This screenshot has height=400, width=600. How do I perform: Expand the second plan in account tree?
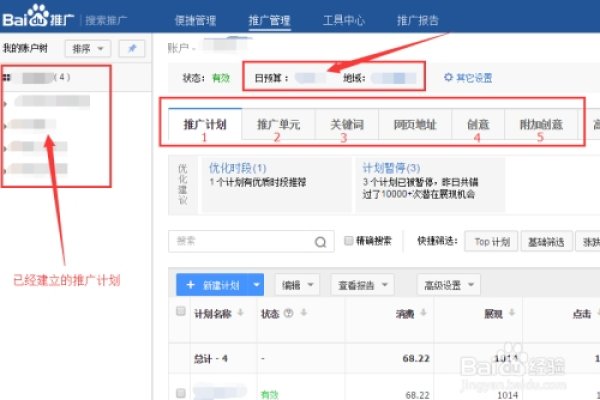tap(5, 126)
